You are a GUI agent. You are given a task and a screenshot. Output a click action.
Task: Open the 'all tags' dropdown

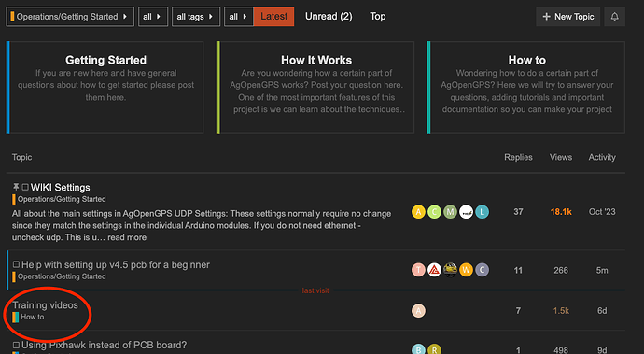(196, 17)
